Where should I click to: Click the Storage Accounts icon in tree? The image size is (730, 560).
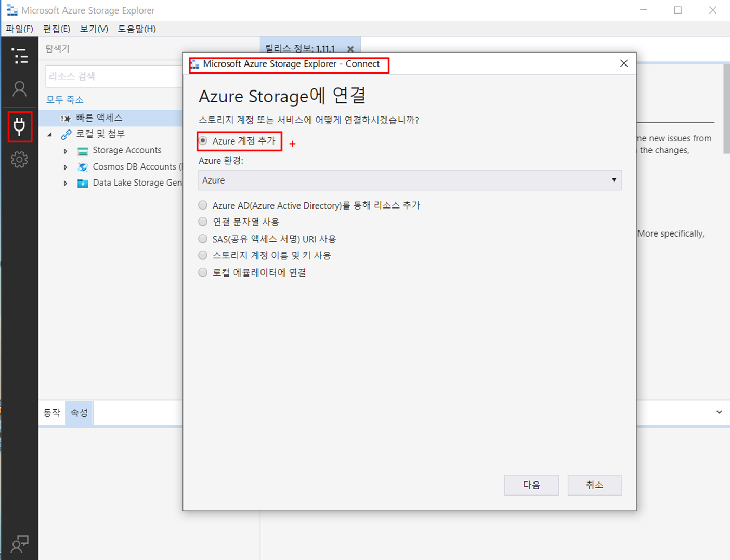pos(83,151)
